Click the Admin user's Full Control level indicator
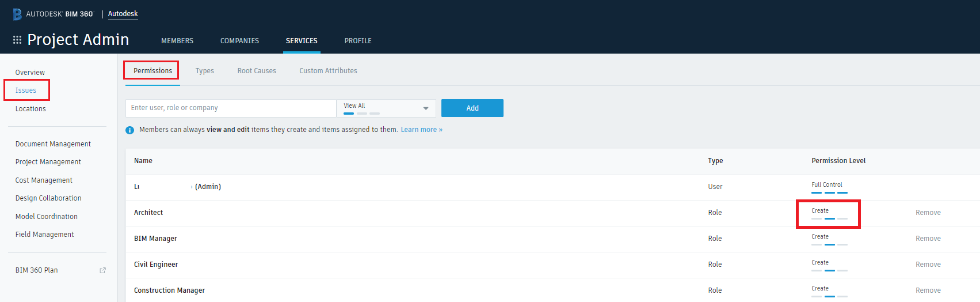980x302 pixels. [x=829, y=188]
